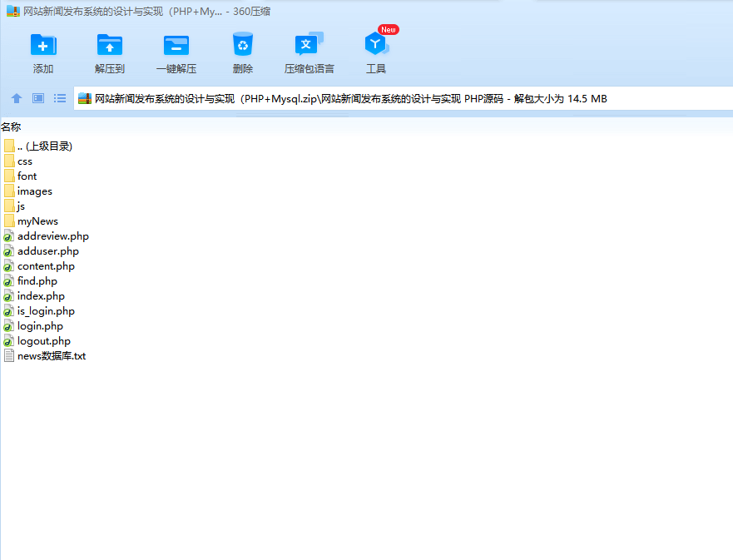The image size is (733, 560).
Task: Click the logout.php file icon
Action: pos(9,340)
